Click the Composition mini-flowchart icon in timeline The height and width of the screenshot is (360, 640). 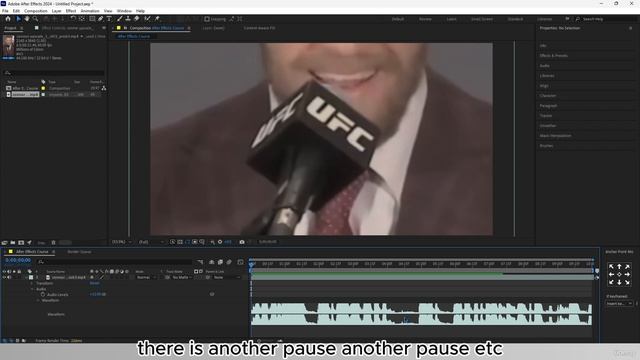tap(200, 262)
